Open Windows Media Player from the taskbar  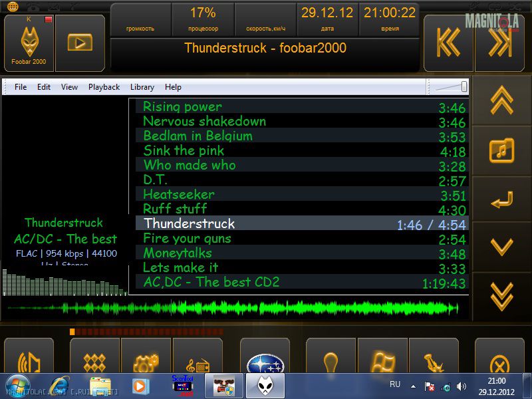[x=140, y=386]
